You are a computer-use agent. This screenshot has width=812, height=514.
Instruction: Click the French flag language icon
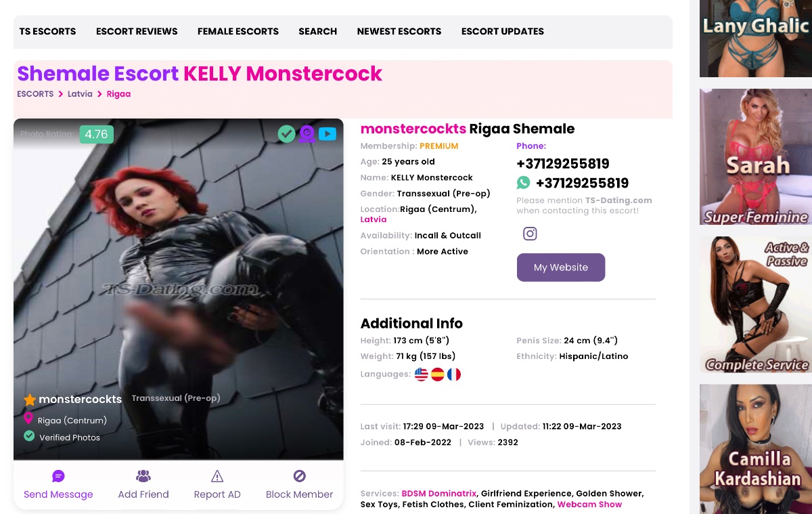pyautogui.click(x=454, y=374)
